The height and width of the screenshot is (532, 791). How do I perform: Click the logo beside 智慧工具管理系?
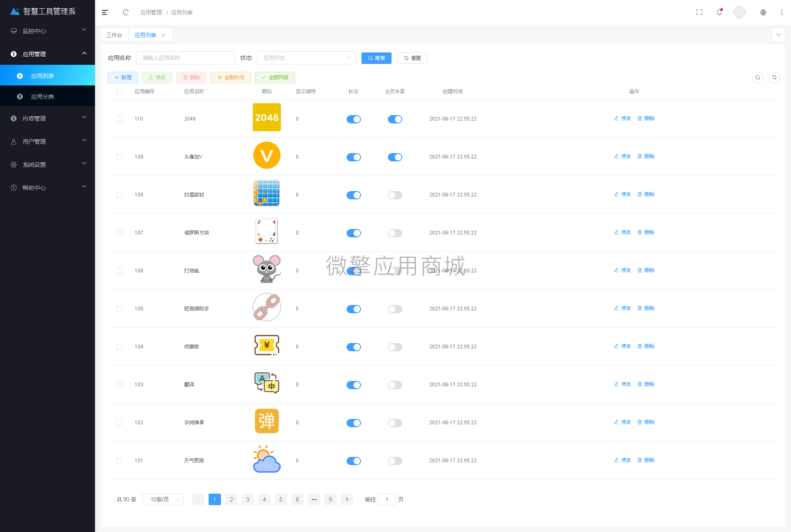click(15, 11)
